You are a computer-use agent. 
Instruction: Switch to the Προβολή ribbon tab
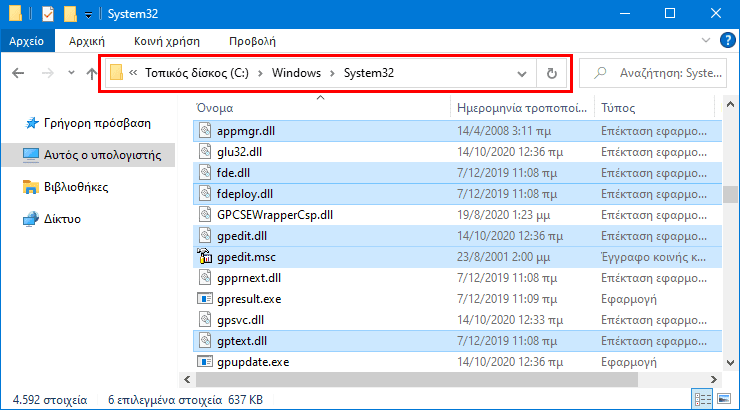tap(252, 41)
